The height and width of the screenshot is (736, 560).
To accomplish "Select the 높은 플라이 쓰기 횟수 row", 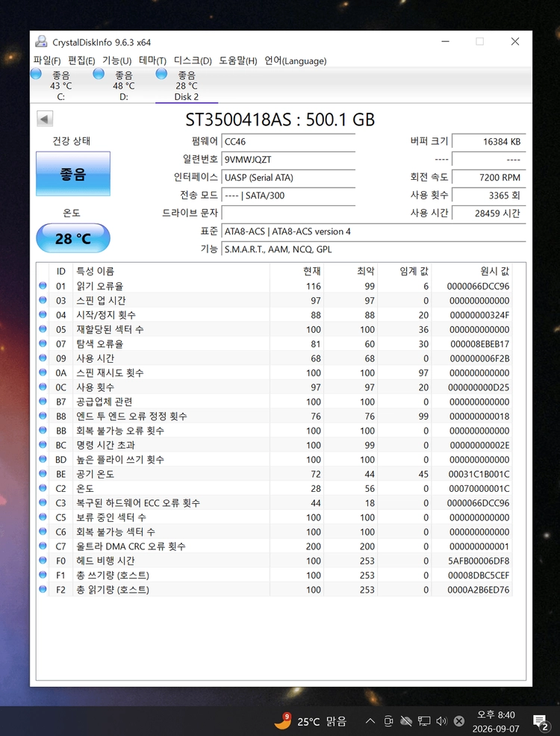I will [x=275, y=460].
